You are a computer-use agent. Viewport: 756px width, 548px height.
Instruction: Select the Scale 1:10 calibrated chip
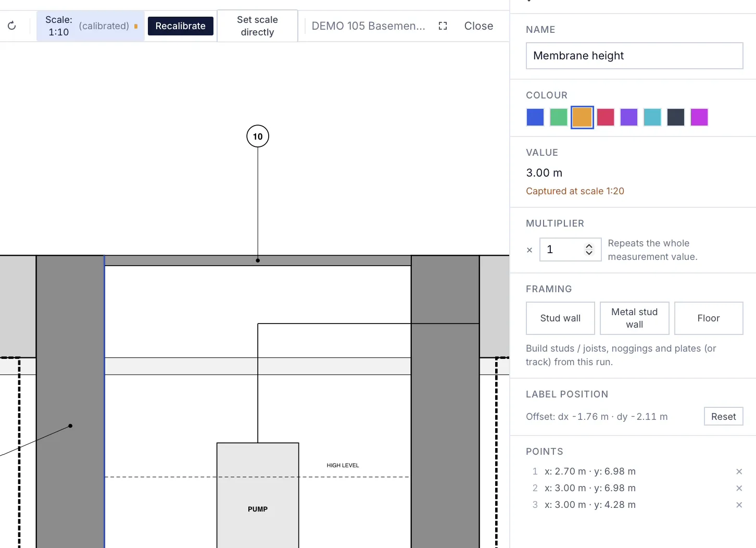[x=91, y=26]
